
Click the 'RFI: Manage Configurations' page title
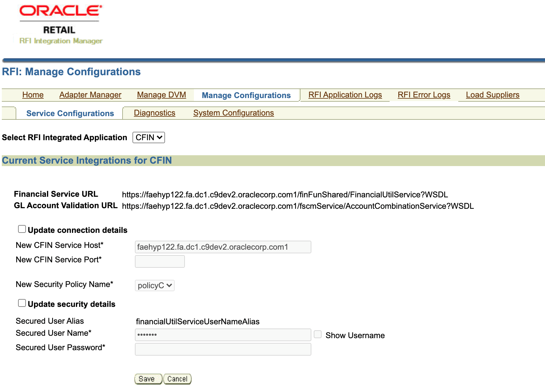click(x=71, y=72)
